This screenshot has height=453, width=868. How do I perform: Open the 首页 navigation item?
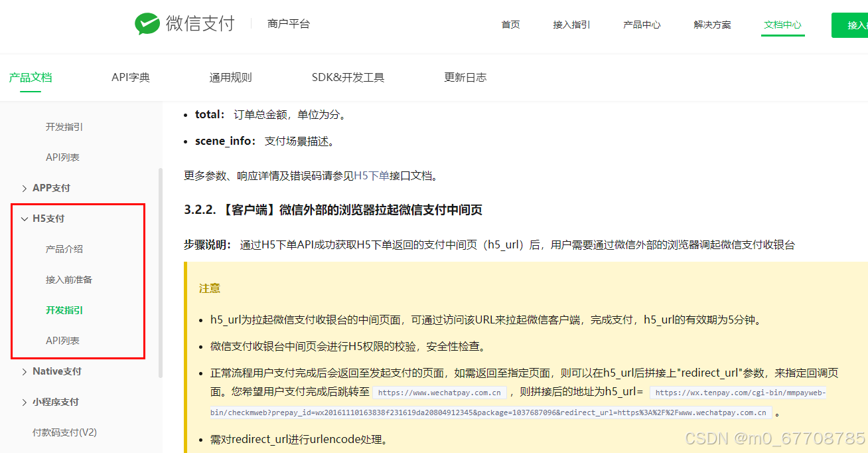510,25
